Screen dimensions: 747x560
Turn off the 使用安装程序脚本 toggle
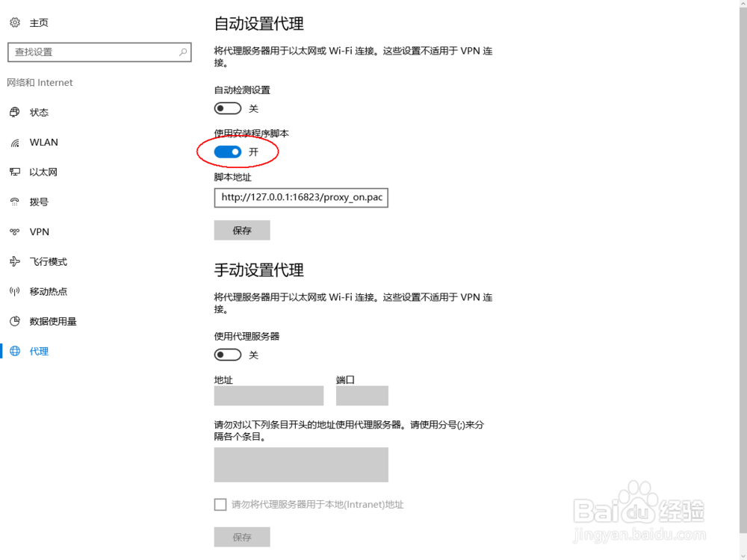pyautogui.click(x=228, y=152)
